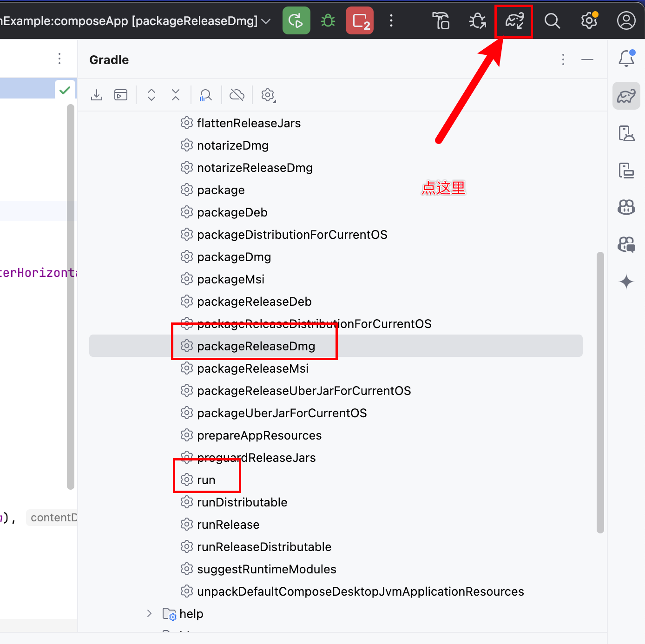The image size is (645, 644).
Task: Open left panel three-dot options
Action: coord(59,59)
